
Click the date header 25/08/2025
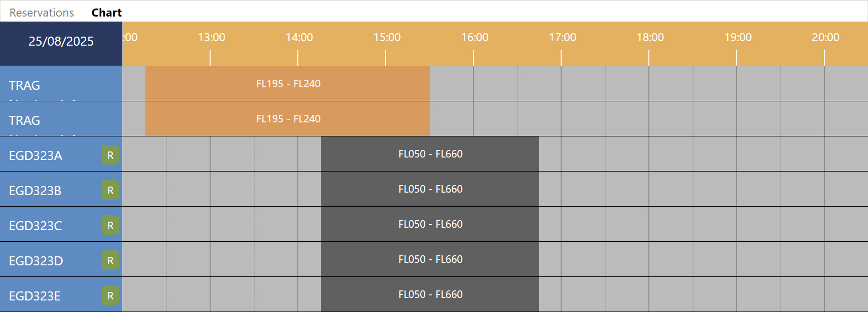61,41
